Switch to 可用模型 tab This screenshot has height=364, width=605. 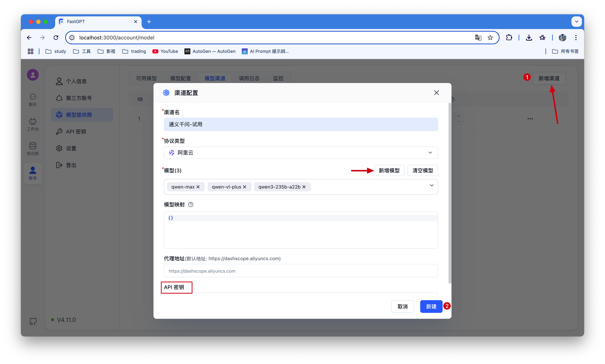(x=146, y=78)
